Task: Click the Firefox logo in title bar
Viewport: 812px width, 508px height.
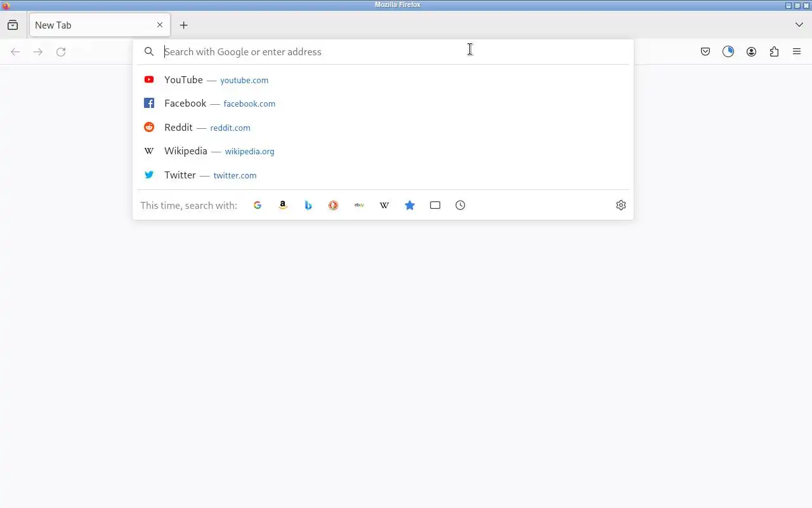Action: (x=6, y=5)
